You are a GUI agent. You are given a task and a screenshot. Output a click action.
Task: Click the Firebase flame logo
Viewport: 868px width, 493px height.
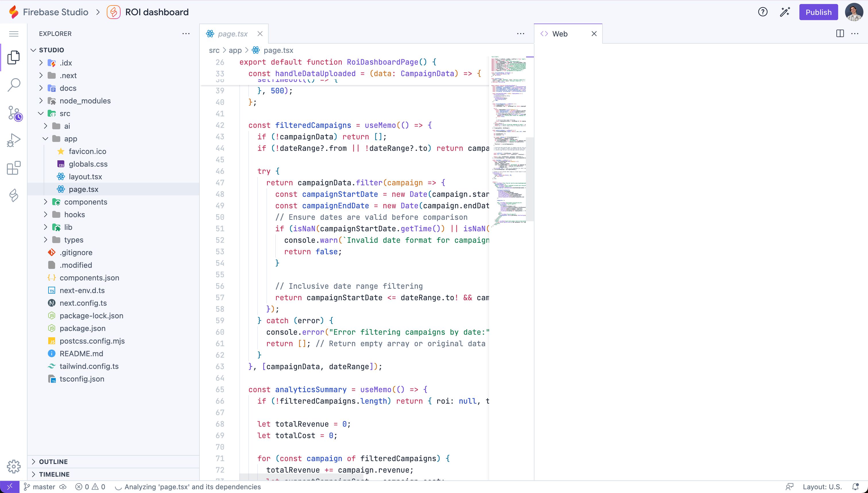[x=13, y=12]
